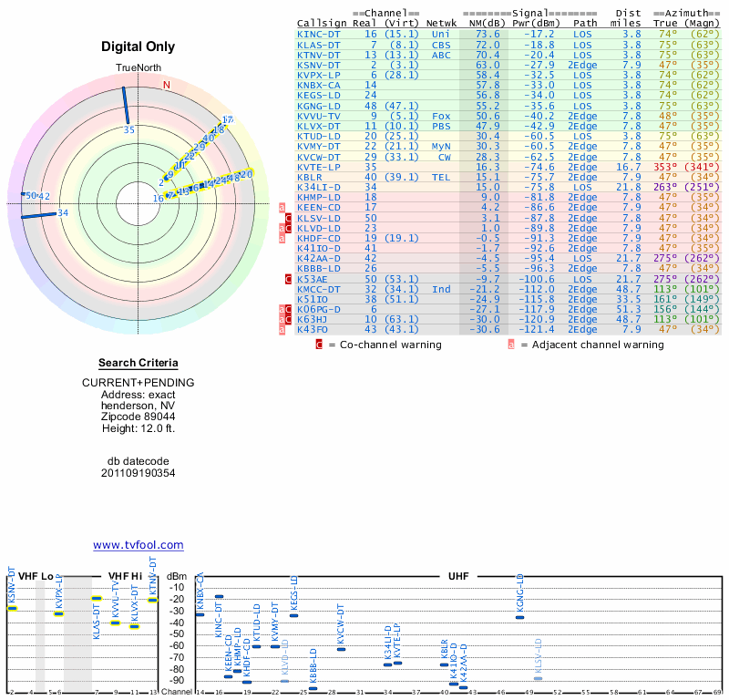Click channel 34 marker on the radar plot

pos(62,213)
